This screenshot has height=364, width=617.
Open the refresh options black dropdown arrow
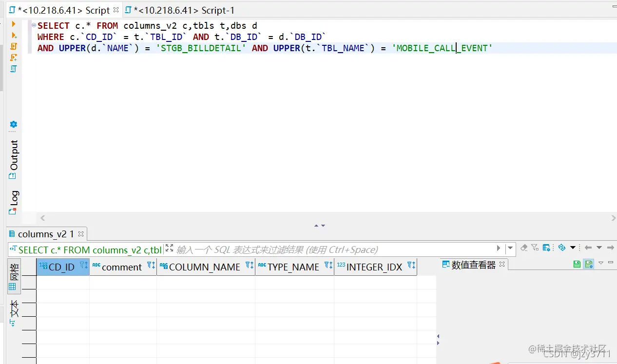573,248
